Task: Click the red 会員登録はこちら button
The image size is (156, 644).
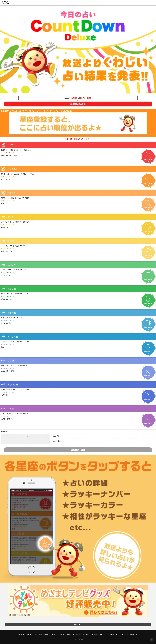Action: click(x=78, y=104)
